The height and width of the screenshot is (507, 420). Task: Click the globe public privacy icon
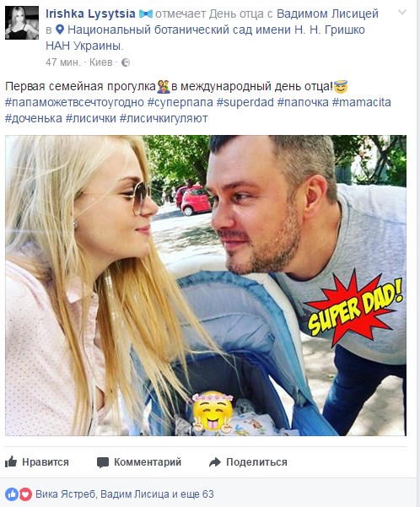[x=126, y=62]
